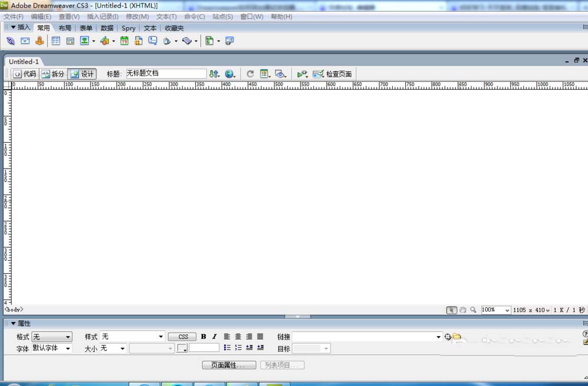The width and height of the screenshot is (588, 386).
Task: Open the 格式 (Format) dropdown
Action: [x=52, y=337]
